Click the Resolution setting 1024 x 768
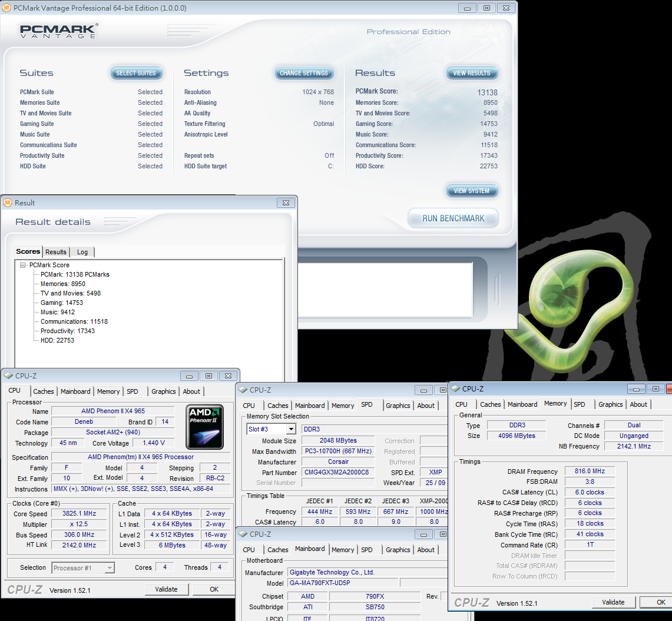The height and width of the screenshot is (621, 672). point(318,92)
